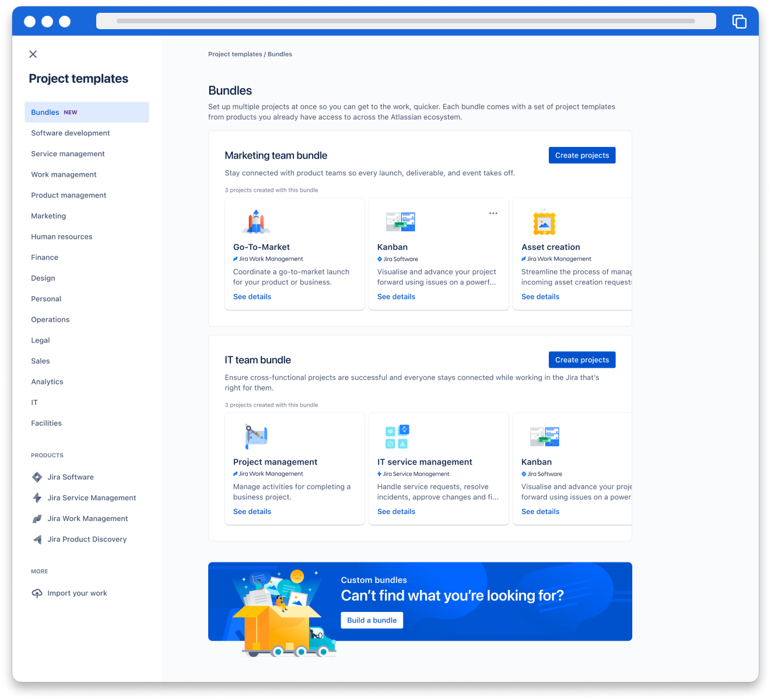Image resolution: width=771 pixels, height=700 pixels.
Task: Click the Marketing team bundle heading
Action: tap(276, 156)
